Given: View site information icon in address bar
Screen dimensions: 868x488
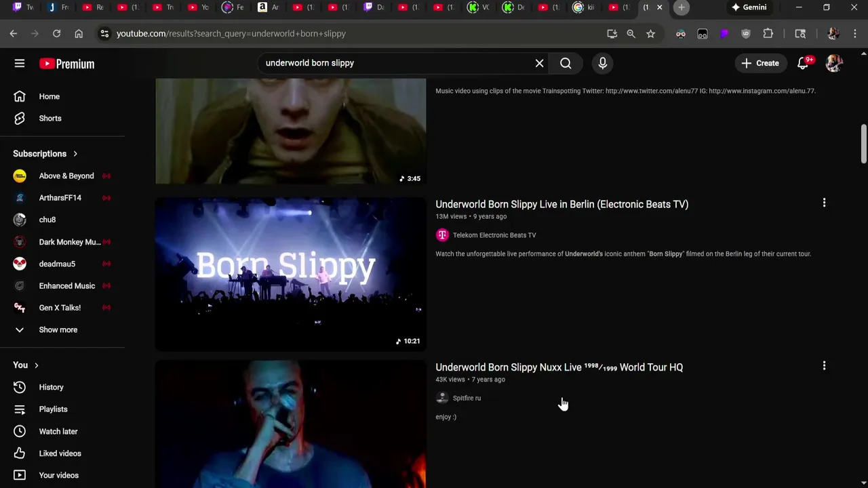Looking at the screenshot, I should tap(104, 33).
